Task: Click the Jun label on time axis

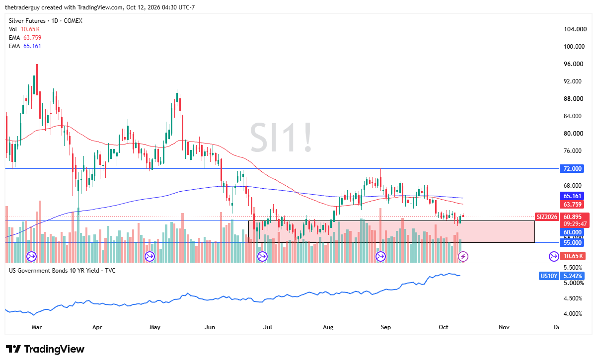Action: coord(210,328)
